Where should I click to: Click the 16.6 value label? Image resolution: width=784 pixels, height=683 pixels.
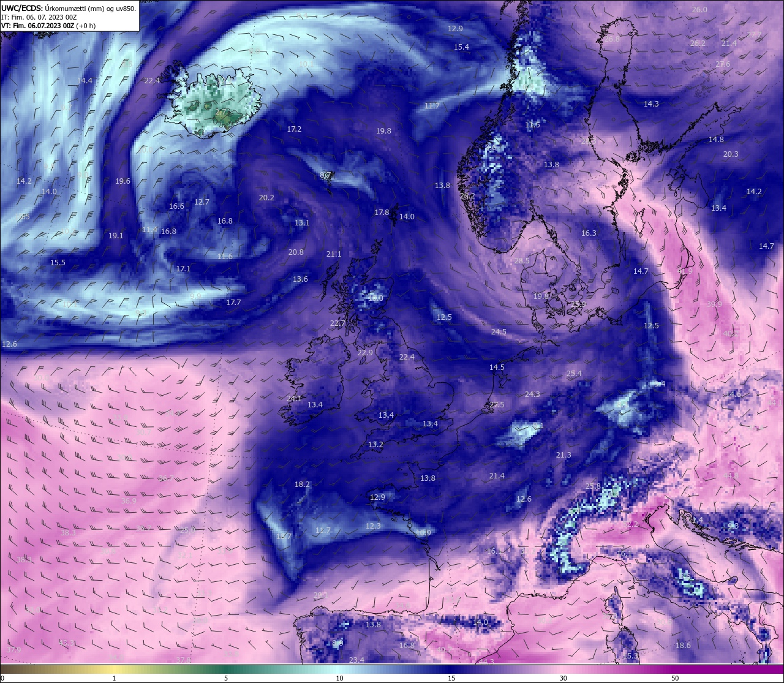[176, 206]
